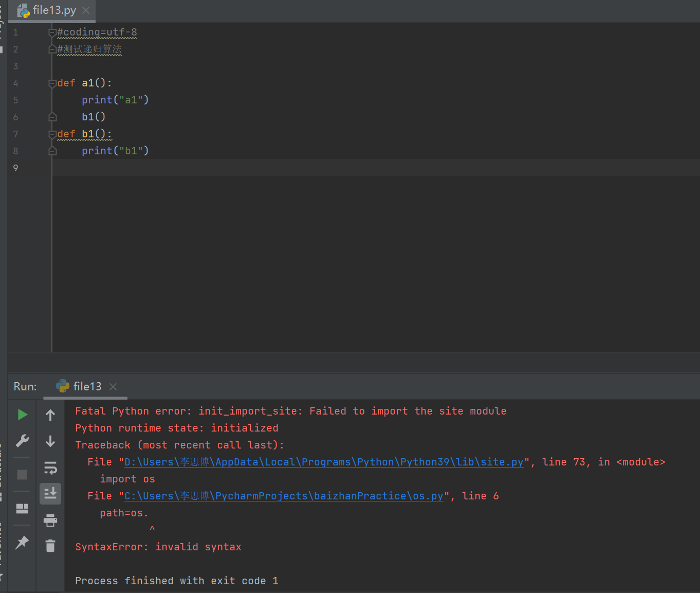Click fold end marker on line 2
This screenshot has width=700, height=593.
click(52, 49)
